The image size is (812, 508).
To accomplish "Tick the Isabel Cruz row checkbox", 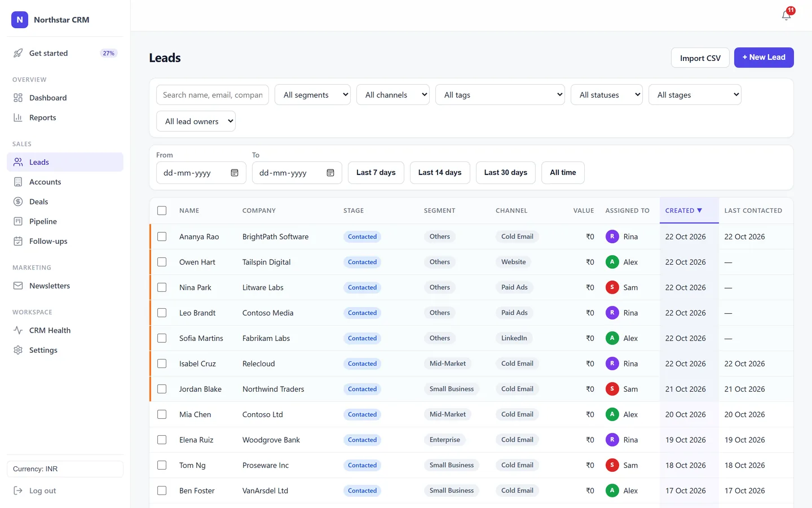I will tap(162, 364).
